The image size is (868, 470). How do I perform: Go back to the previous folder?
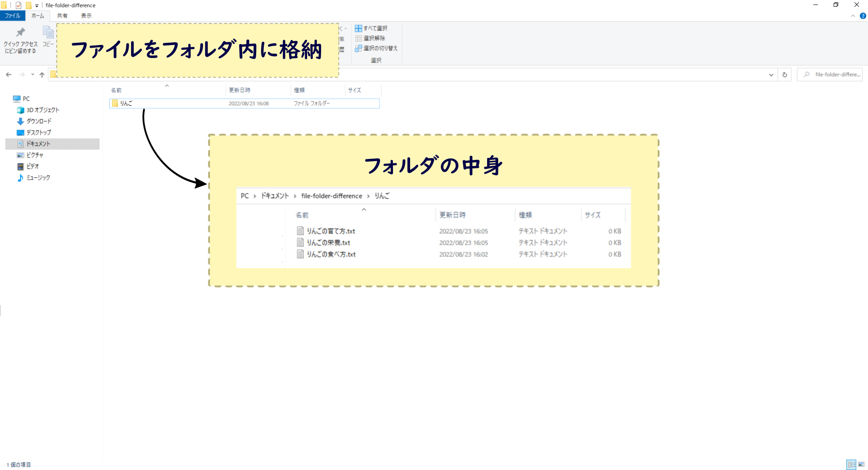9,74
